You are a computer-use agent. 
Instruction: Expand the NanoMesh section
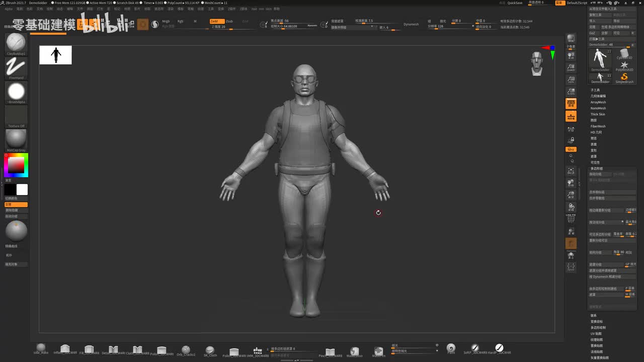coord(598,108)
